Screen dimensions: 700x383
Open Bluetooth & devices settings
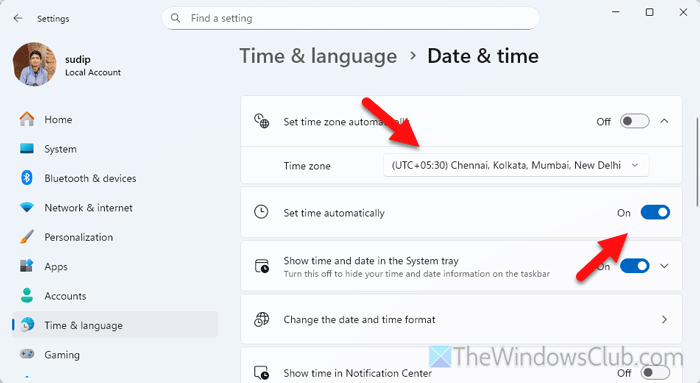(x=115, y=179)
